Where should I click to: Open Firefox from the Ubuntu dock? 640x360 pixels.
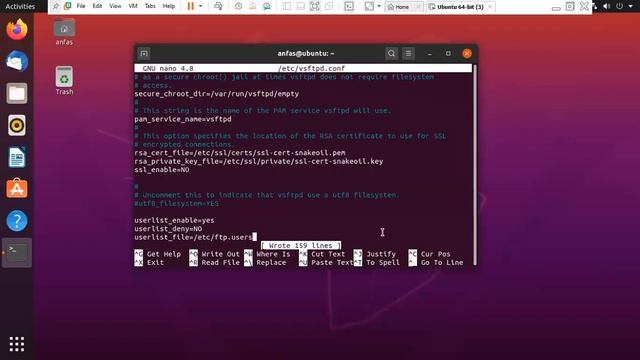click(17, 29)
